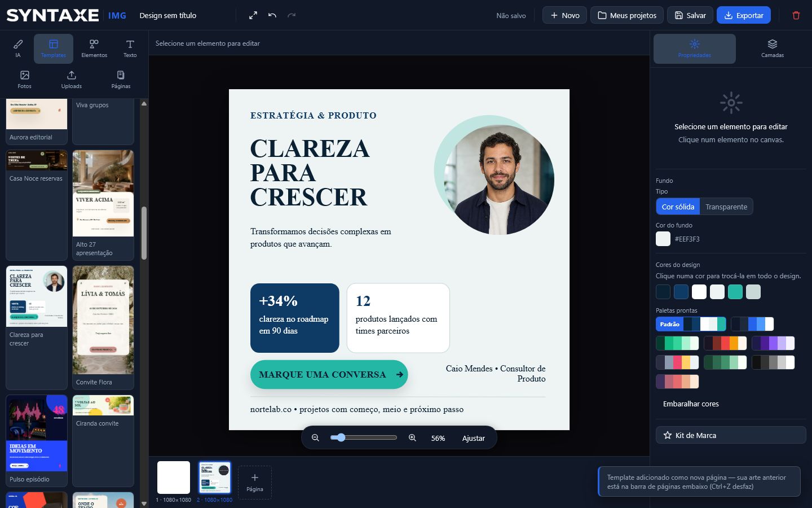Select the CLAREZA PARA CRESCER headline on canvas
This screenshot has height=508, width=812.
[310, 173]
